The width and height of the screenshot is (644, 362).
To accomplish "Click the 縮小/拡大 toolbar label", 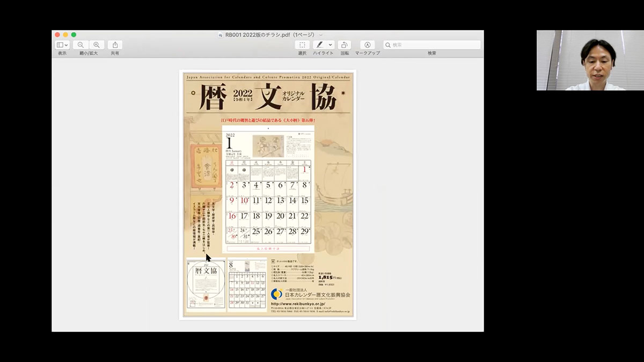I will pyautogui.click(x=89, y=54).
